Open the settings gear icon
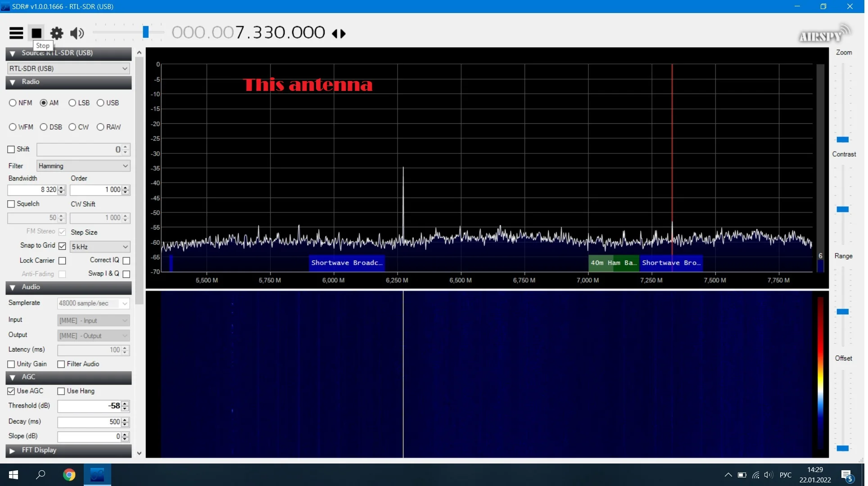Viewport: 868px width, 486px height. 57,33
